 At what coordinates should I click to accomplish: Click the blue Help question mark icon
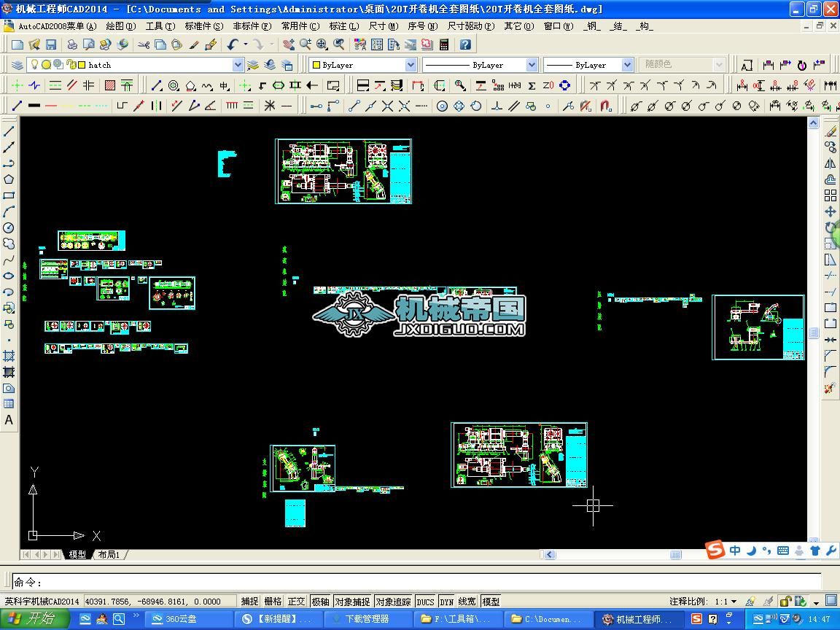point(465,45)
